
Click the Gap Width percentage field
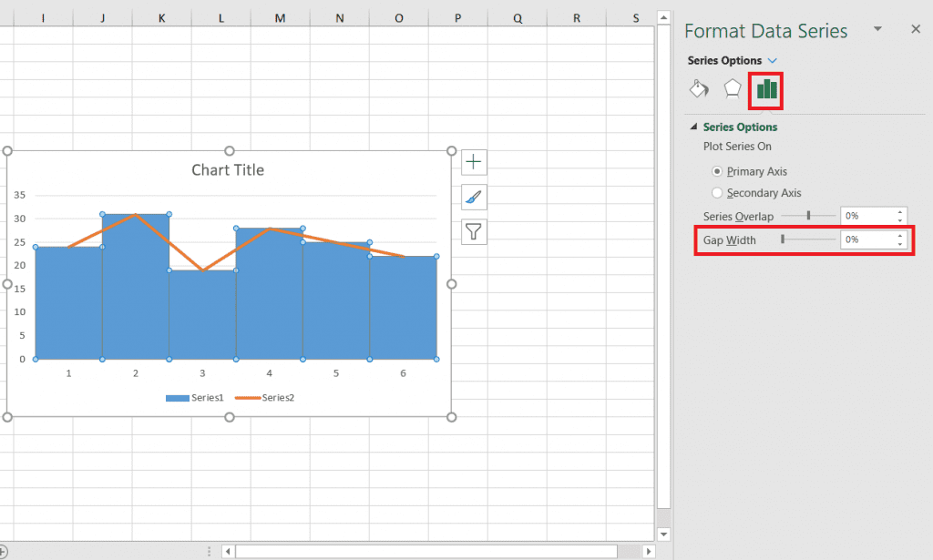coord(866,239)
